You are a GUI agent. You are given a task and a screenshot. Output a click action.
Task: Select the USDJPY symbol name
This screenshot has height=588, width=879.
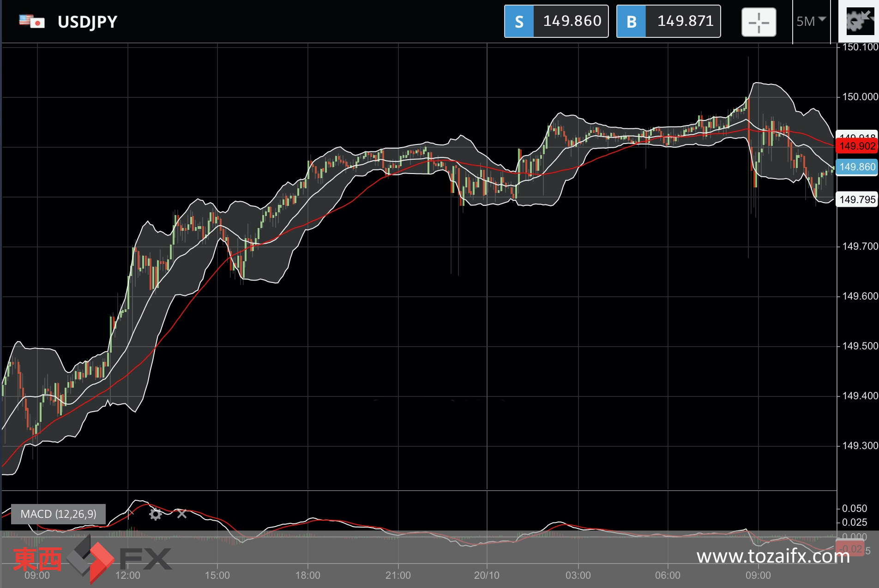coord(87,22)
